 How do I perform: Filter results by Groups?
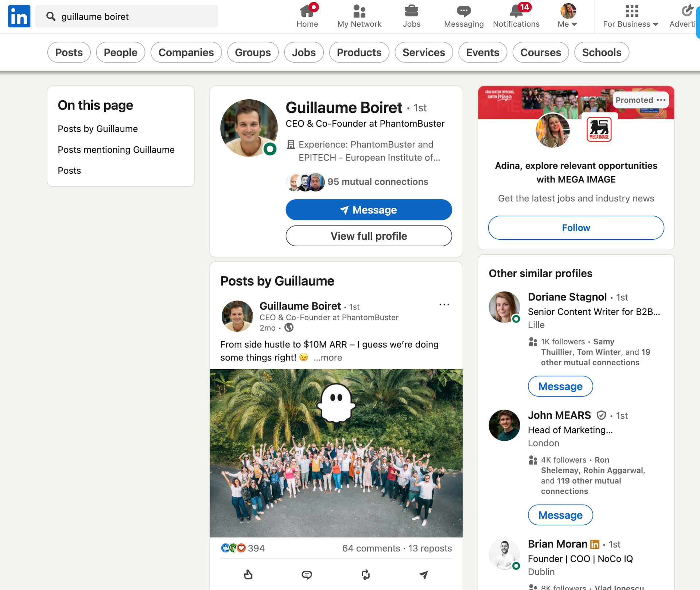pos(253,52)
